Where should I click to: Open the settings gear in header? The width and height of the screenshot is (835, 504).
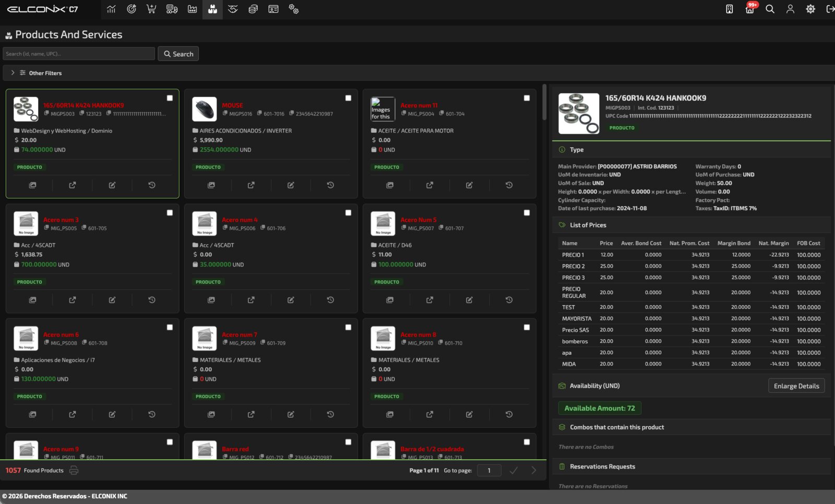point(810,9)
